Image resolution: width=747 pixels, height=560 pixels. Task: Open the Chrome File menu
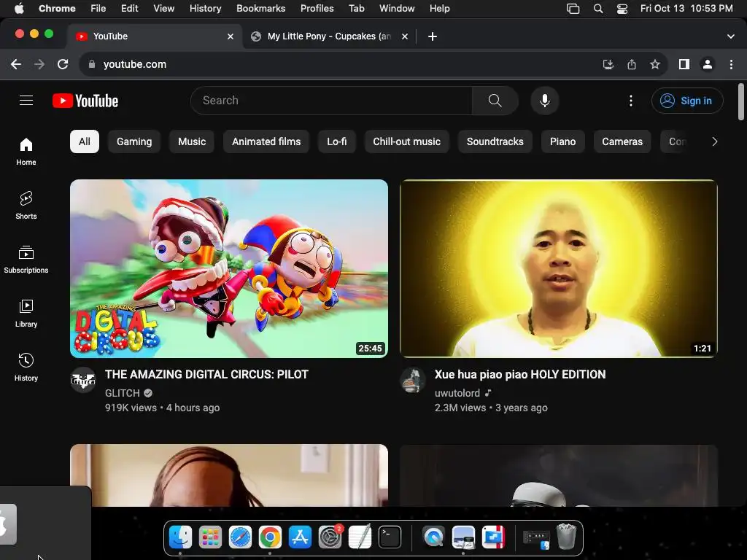coord(98,9)
